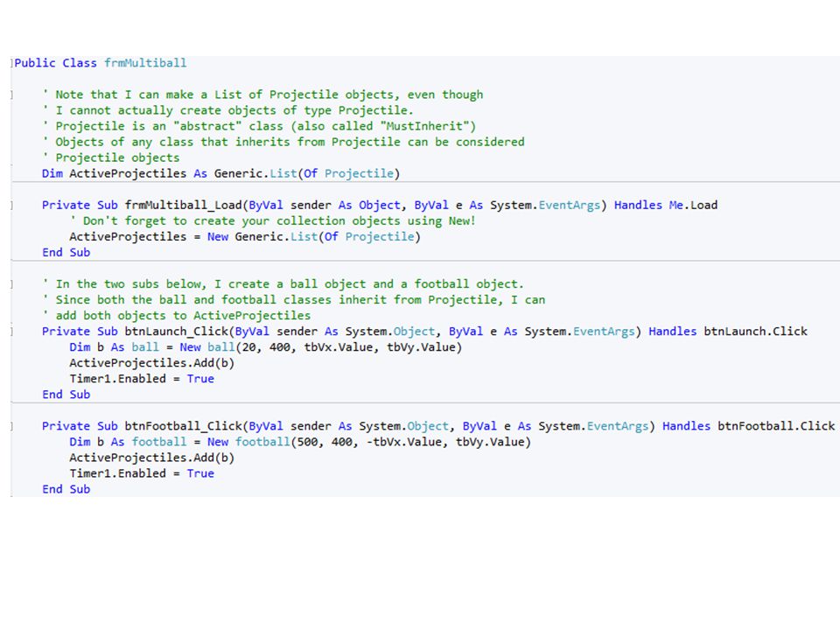This screenshot has width=840, height=630.
Task: Click 'System.EventArgs' in frmMultiball_Load signature
Action: (x=545, y=205)
